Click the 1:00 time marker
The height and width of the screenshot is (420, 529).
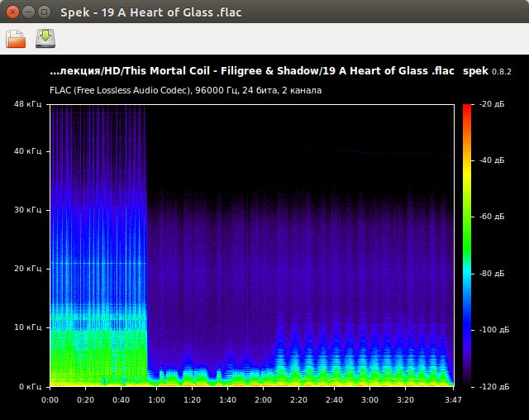pos(156,399)
